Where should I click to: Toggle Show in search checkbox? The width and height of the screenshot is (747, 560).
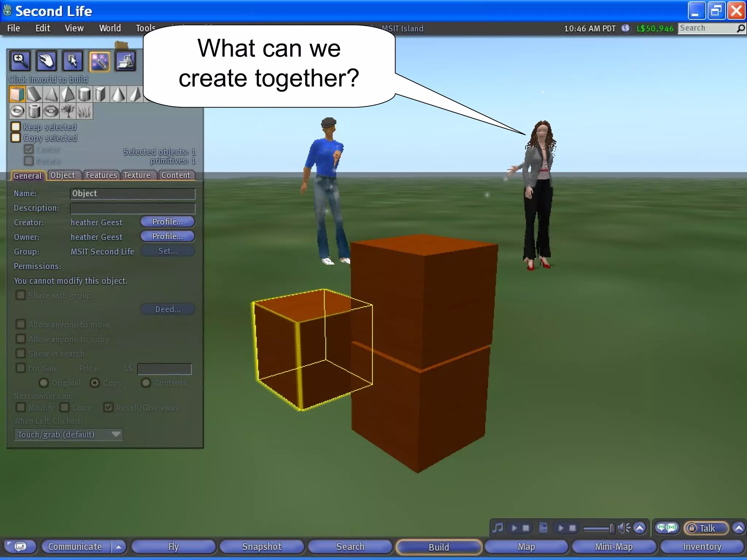click(x=20, y=353)
